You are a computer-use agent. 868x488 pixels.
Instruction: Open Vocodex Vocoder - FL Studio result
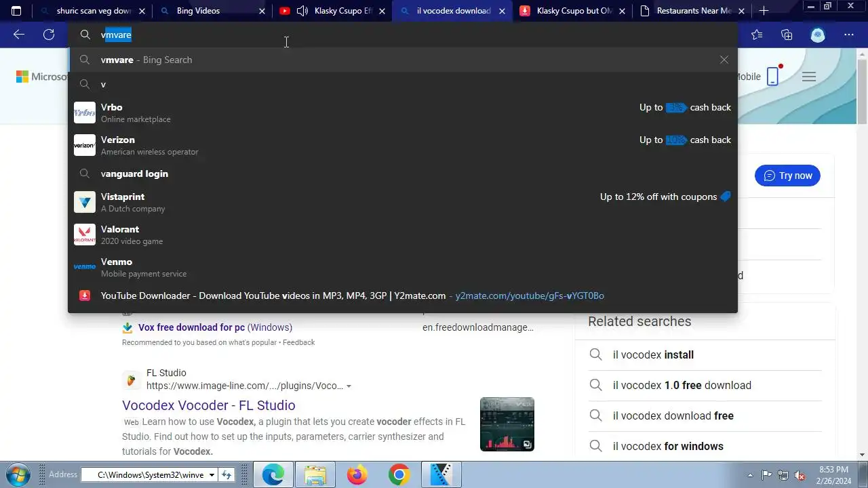[x=208, y=405]
